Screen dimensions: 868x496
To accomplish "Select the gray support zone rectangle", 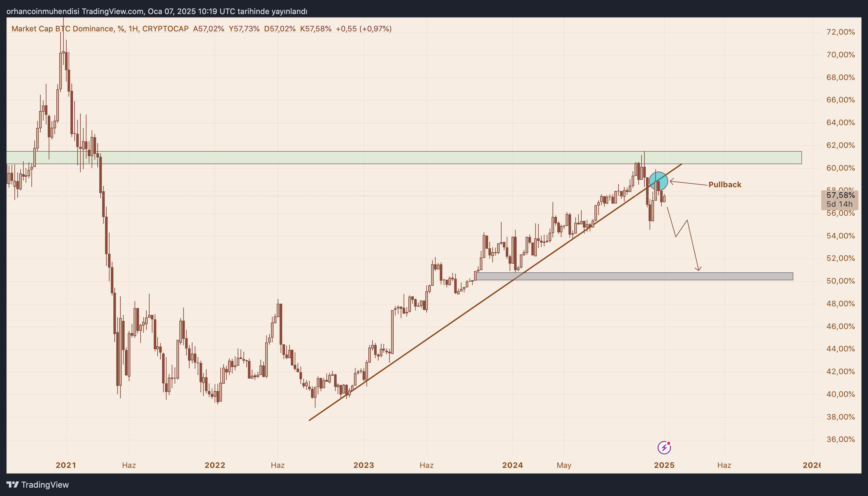I will [634, 276].
